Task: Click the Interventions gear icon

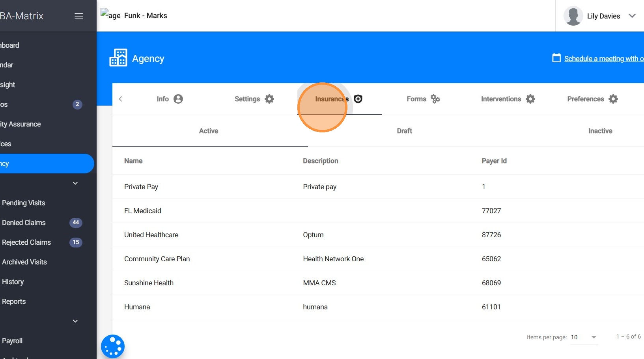Action: 530,99
